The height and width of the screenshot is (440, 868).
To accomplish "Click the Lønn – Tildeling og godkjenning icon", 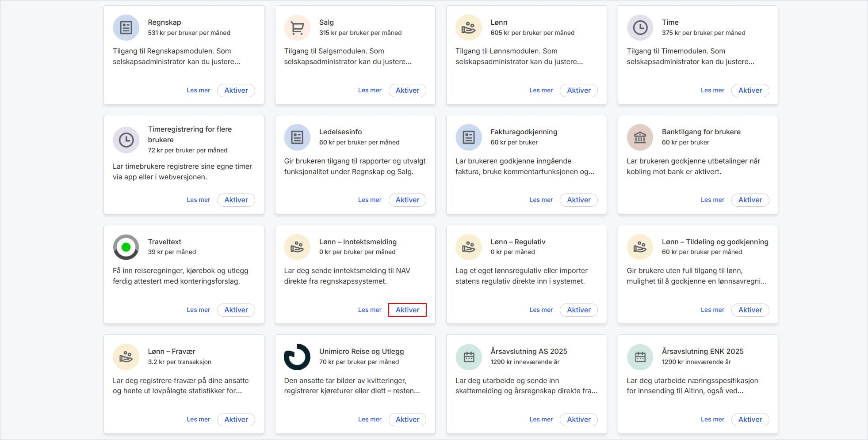I will coord(640,247).
